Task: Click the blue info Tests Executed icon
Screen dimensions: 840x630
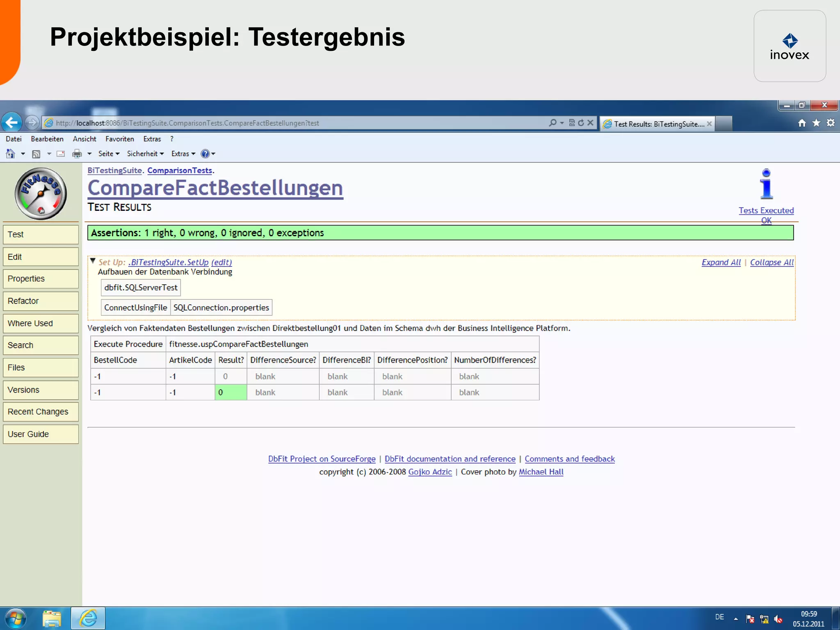Action: pos(766,184)
